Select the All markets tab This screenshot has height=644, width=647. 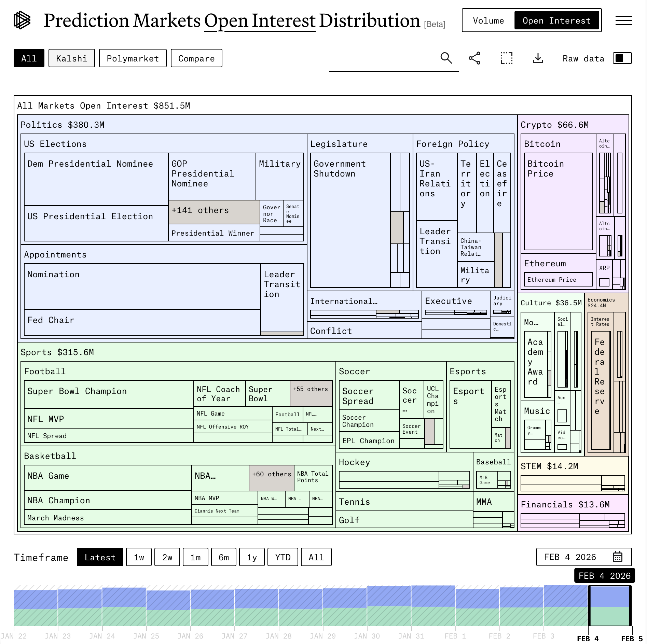coord(29,58)
